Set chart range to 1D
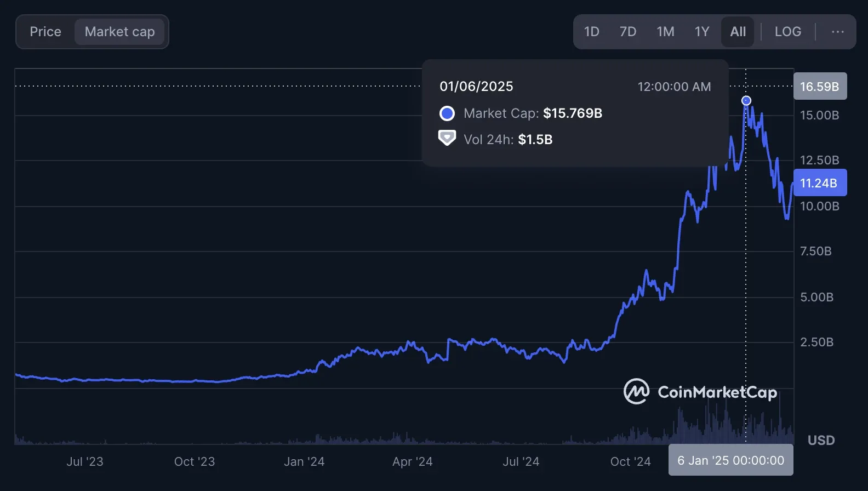 click(591, 32)
